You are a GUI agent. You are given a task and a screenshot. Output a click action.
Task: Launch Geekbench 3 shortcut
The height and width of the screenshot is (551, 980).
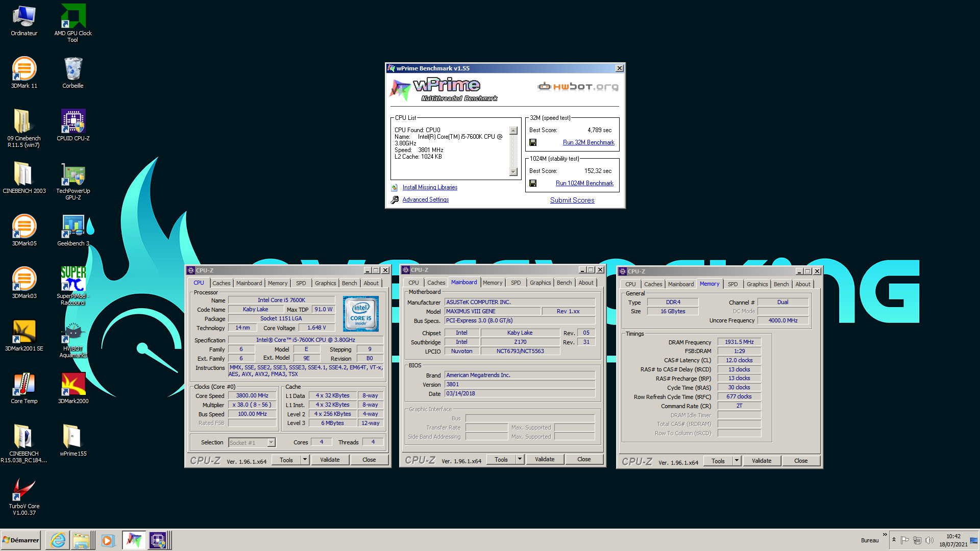(x=73, y=231)
